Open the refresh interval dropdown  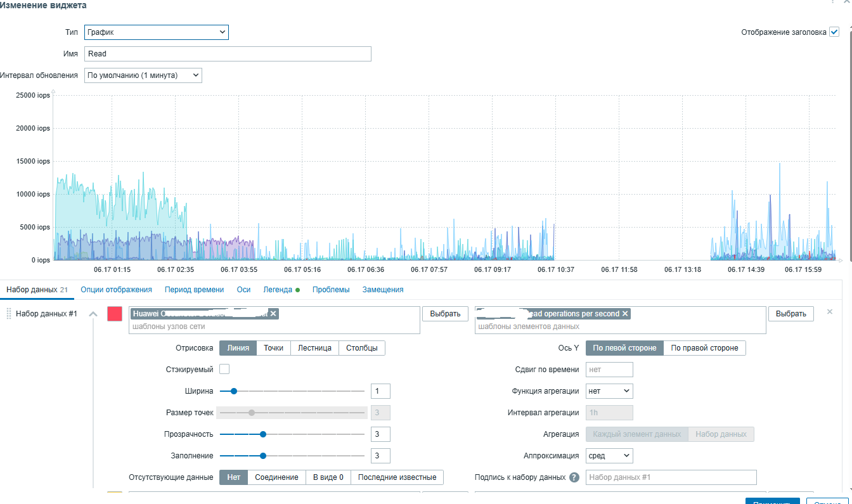[143, 75]
